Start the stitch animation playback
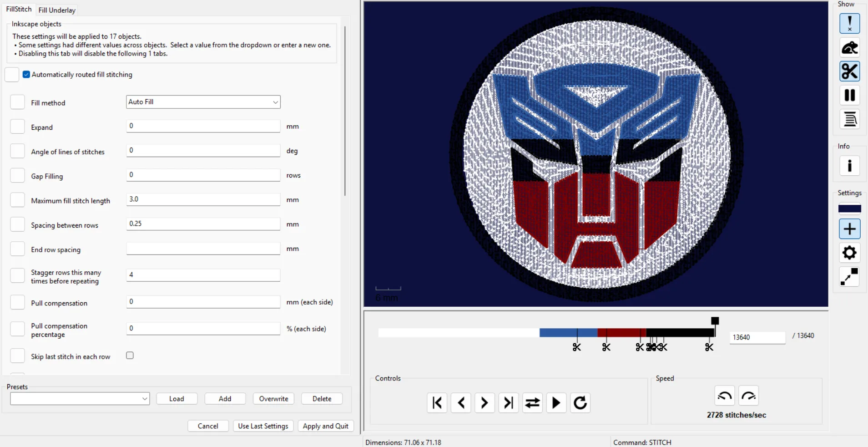The width and height of the screenshot is (868, 447). pos(556,403)
